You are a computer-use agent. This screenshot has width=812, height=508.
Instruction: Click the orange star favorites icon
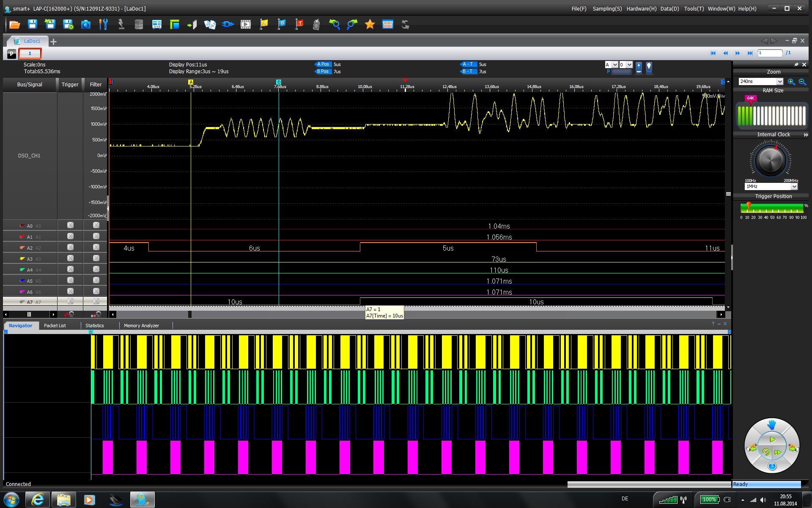coord(370,25)
